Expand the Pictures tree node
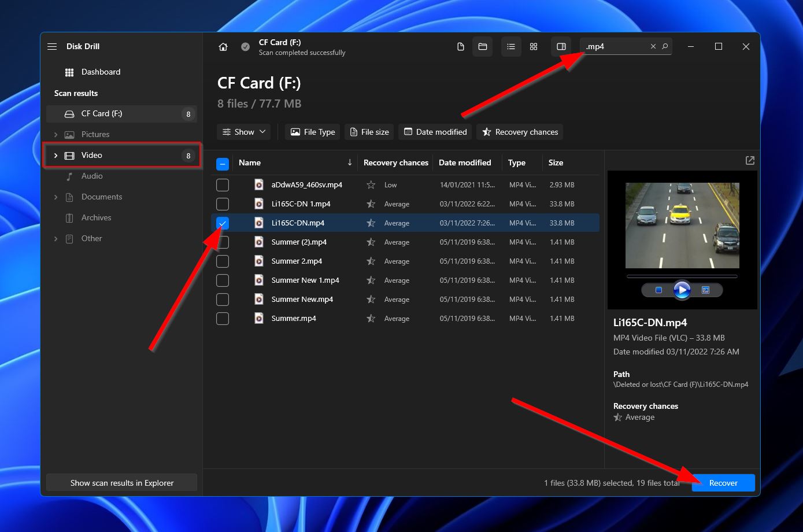 (x=55, y=135)
